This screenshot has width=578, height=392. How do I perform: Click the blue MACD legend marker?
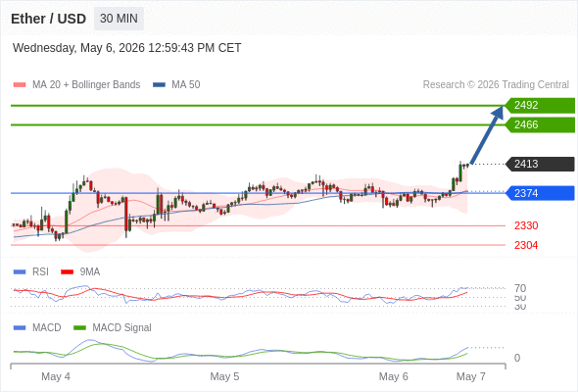pos(20,328)
